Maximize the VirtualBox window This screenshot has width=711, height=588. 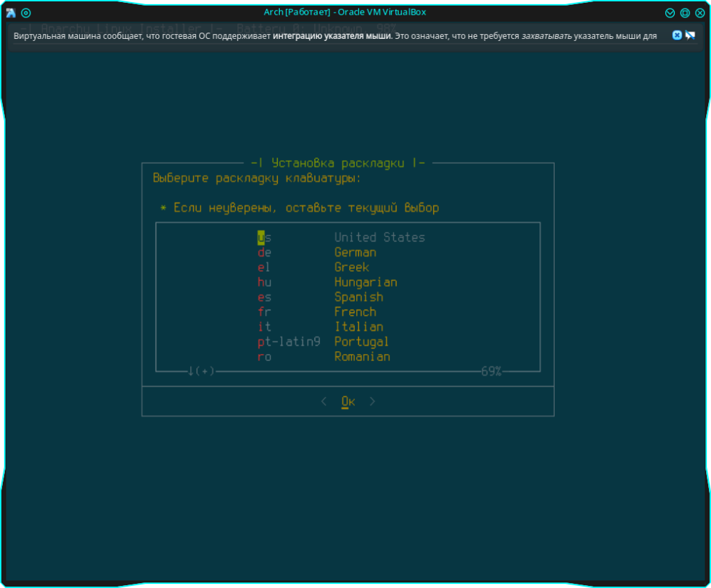(685, 12)
